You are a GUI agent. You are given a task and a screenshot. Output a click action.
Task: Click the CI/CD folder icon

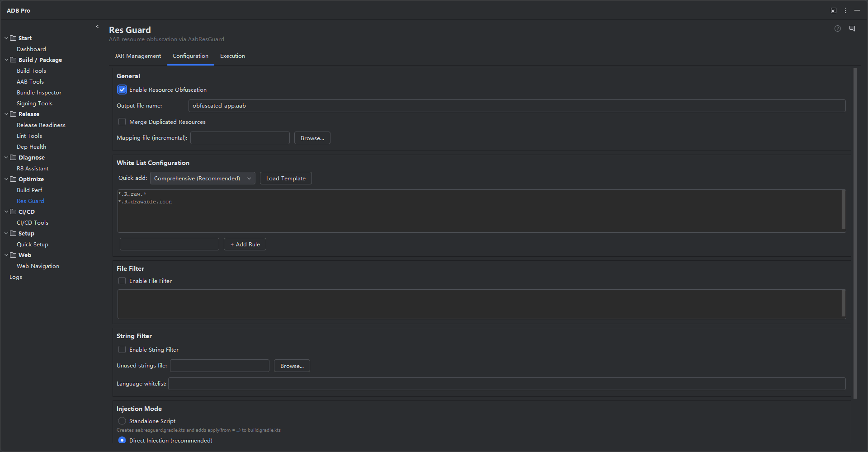point(13,212)
